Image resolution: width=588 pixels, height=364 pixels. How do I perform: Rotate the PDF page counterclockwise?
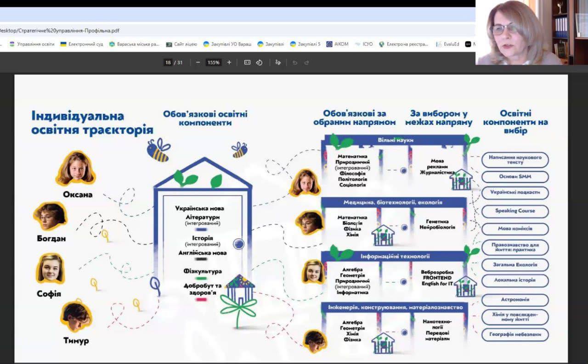[x=259, y=62]
